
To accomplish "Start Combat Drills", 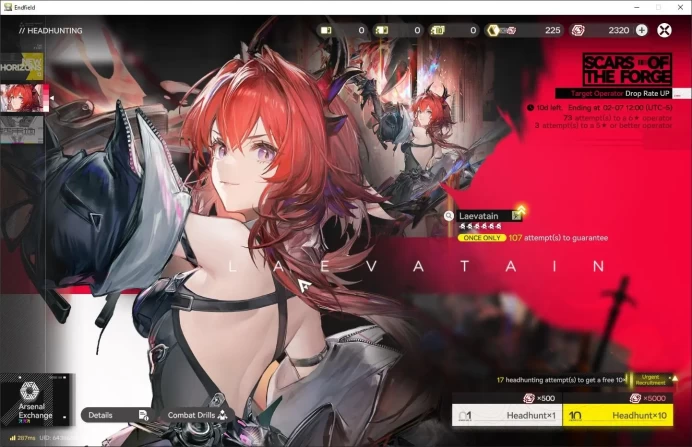I will [198, 415].
